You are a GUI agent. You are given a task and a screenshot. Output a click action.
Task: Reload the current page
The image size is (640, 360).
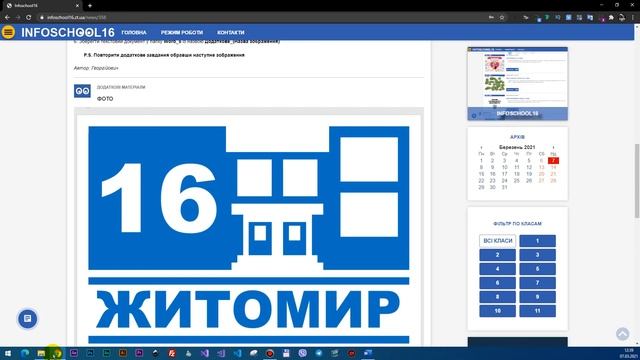click(29, 18)
